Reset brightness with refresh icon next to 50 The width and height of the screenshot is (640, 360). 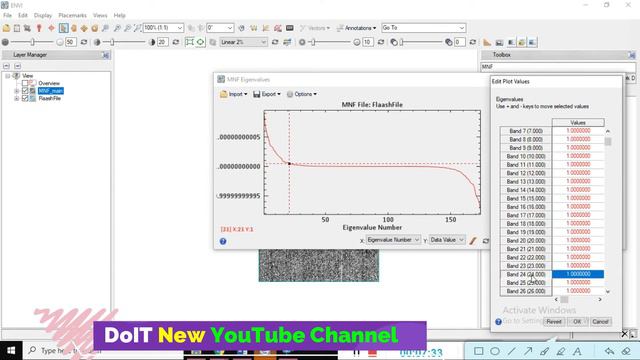[x=84, y=42]
